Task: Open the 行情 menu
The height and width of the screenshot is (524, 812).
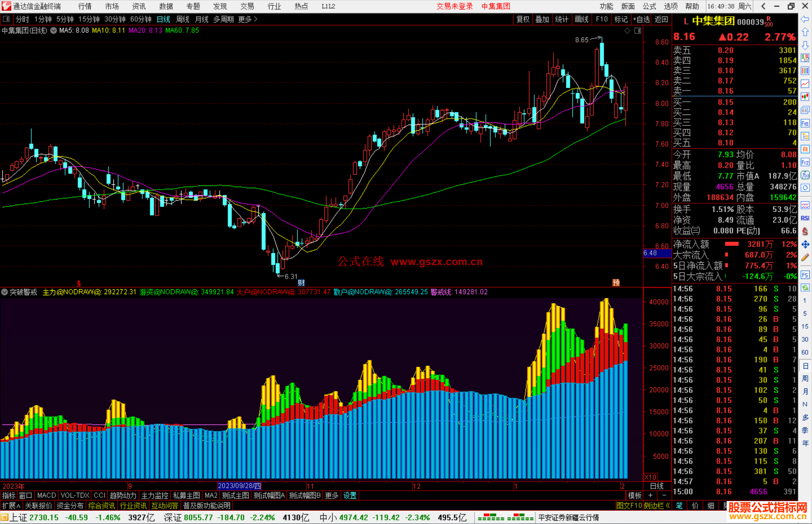Action: coord(85,6)
